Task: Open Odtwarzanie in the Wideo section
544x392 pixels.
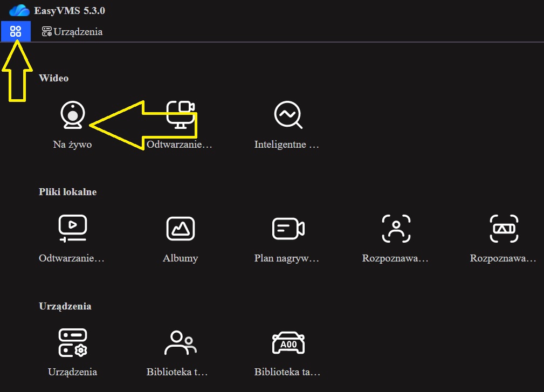Action: click(180, 125)
